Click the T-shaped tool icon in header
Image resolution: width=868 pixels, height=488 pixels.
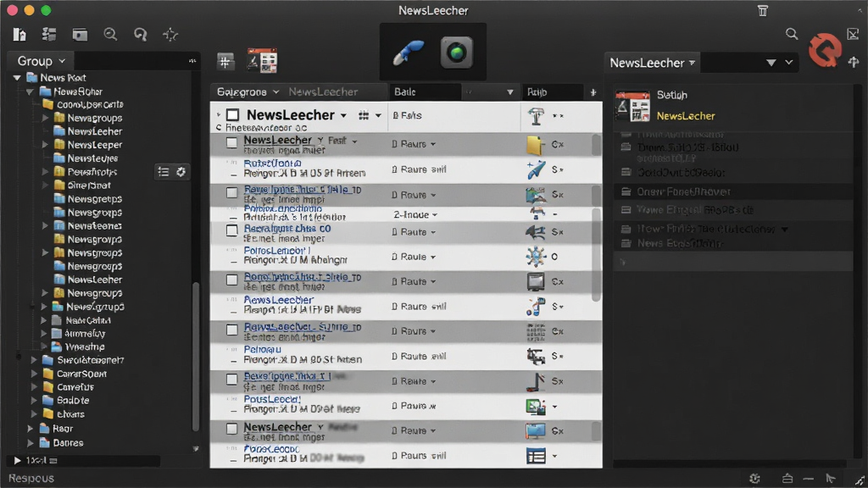click(536, 116)
